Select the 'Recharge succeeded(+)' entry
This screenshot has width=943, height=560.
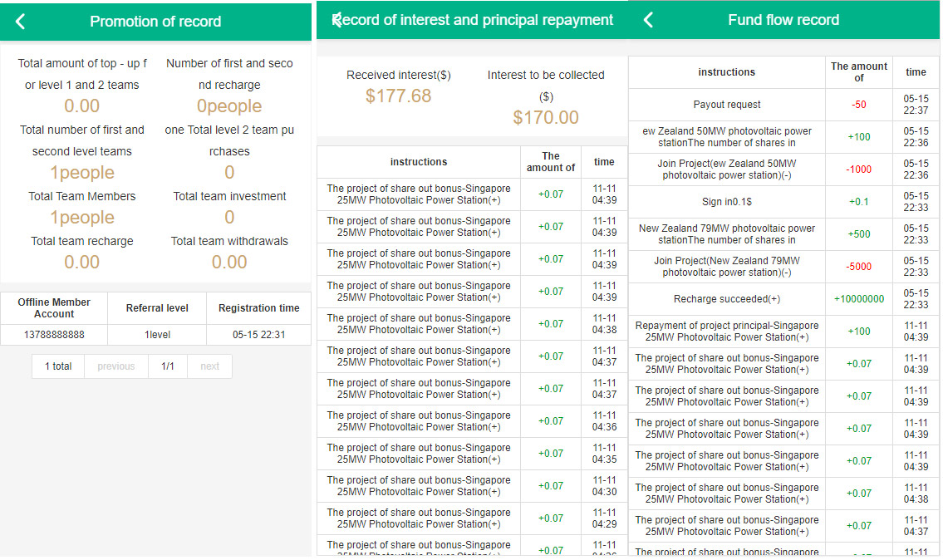[x=727, y=299]
